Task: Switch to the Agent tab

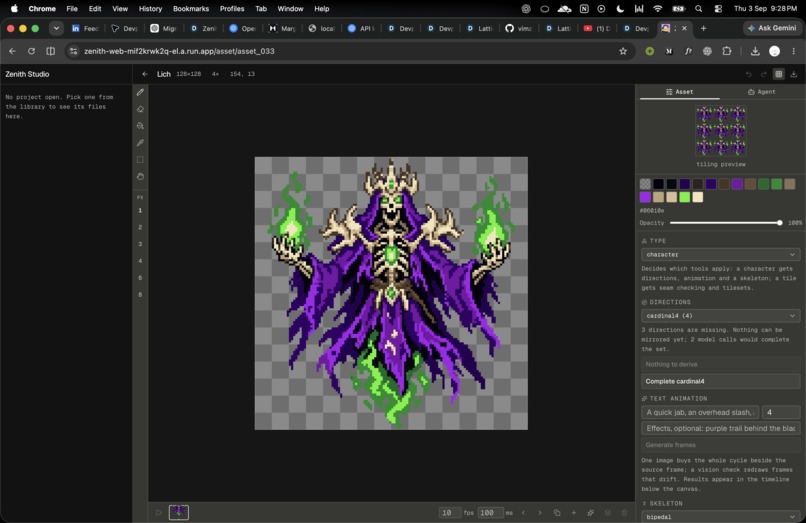Action: pyautogui.click(x=761, y=92)
